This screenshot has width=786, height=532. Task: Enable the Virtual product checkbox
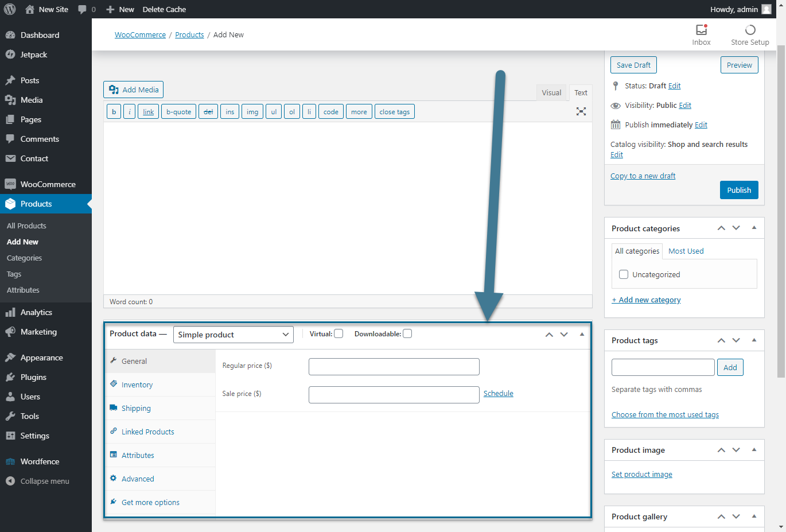pyautogui.click(x=338, y=333)
